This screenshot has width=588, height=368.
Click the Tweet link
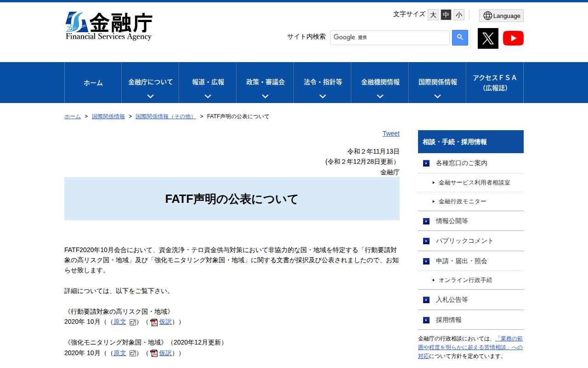point(391,133)
